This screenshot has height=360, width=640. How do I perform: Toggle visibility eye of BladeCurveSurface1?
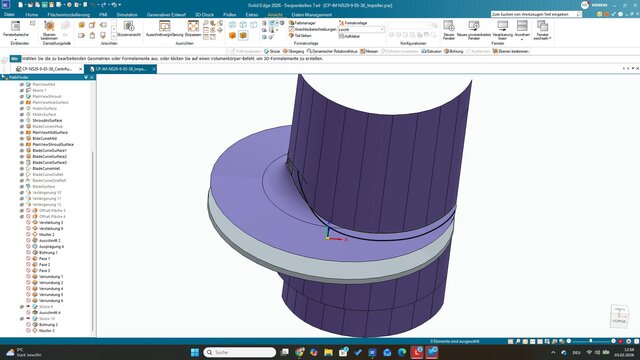pyautogui.click(x=22, y=151)
